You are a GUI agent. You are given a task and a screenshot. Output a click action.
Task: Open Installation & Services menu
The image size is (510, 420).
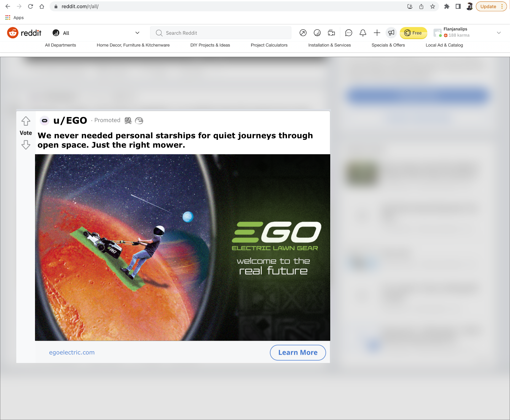[x=329, y=45]
